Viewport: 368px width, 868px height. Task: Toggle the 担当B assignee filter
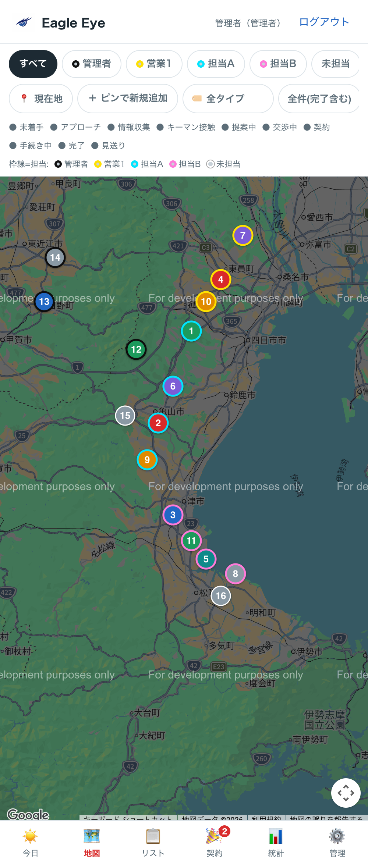coord(278,64)
